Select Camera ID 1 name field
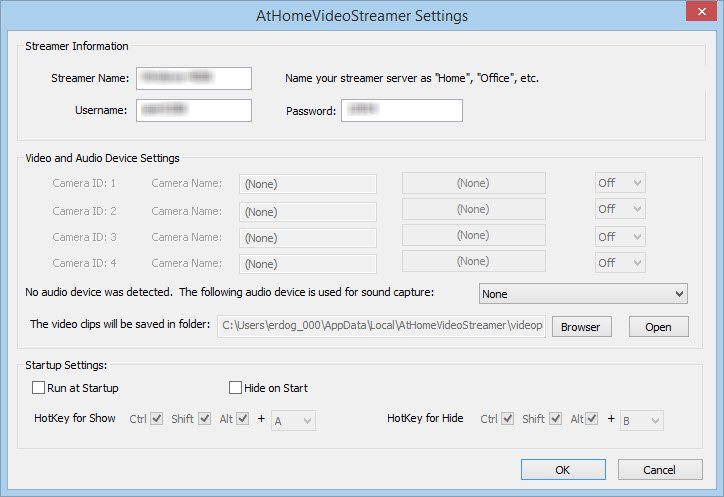This screenshot has width=724, height=497. point(308,184)
